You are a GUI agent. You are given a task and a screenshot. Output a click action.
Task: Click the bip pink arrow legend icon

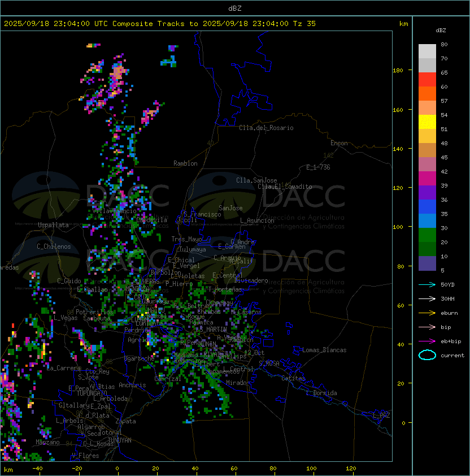point(427,327)
